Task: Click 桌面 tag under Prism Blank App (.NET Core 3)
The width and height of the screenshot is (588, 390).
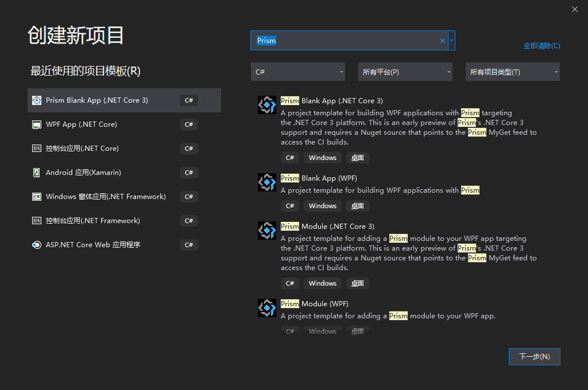Action: click(357, 158)
